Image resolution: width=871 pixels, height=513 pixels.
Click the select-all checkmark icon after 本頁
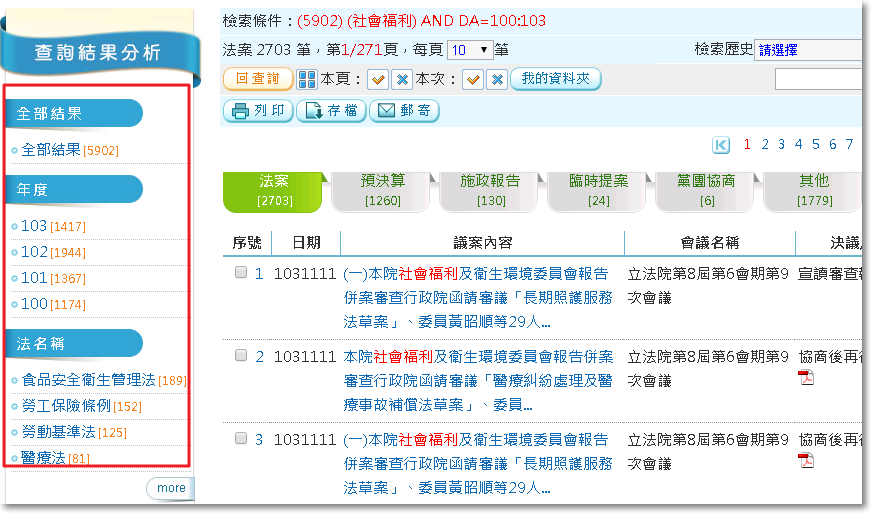point(378,80)
